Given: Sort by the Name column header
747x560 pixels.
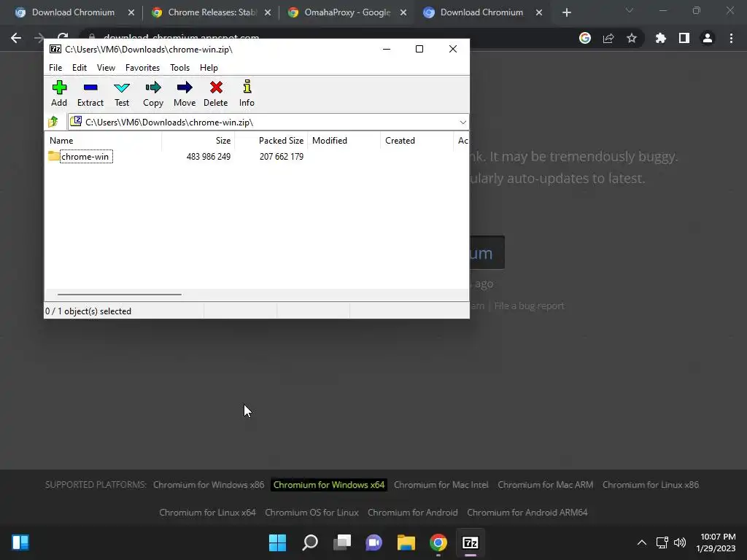Looking at the screenshot, I should [x=61, y=141].
